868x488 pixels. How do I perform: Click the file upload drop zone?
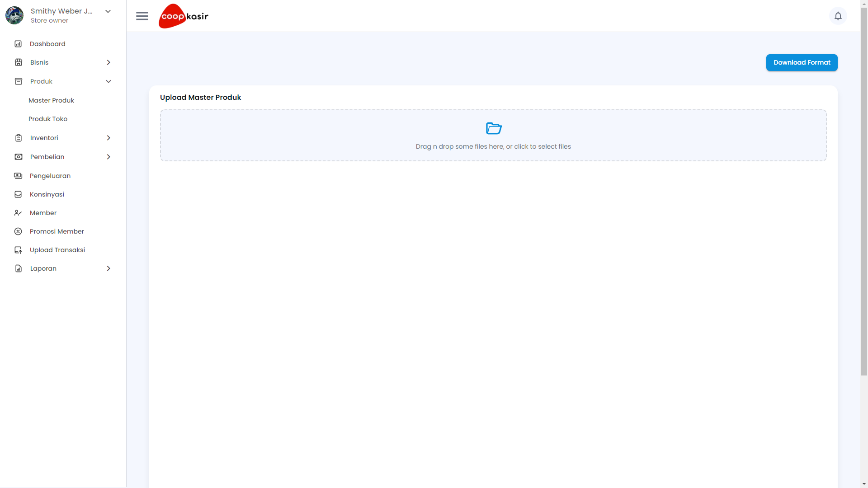pyautogui.click(x=493, y=135)
